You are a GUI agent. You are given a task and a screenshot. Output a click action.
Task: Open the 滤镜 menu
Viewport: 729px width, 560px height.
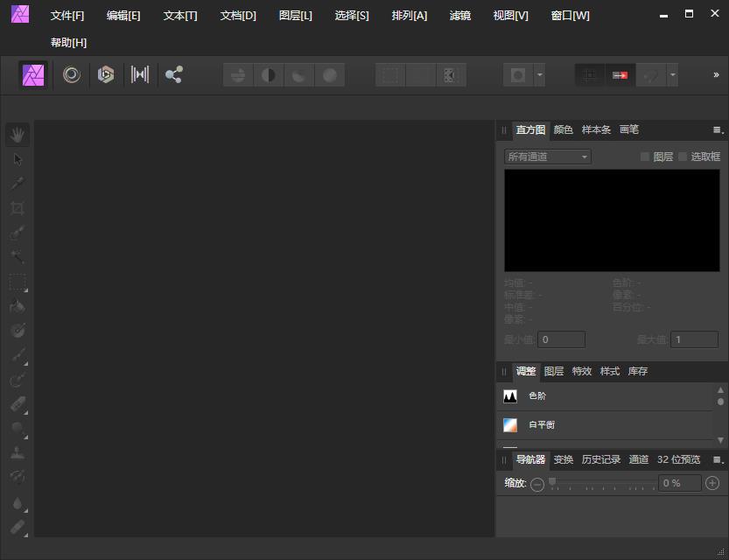460,15
